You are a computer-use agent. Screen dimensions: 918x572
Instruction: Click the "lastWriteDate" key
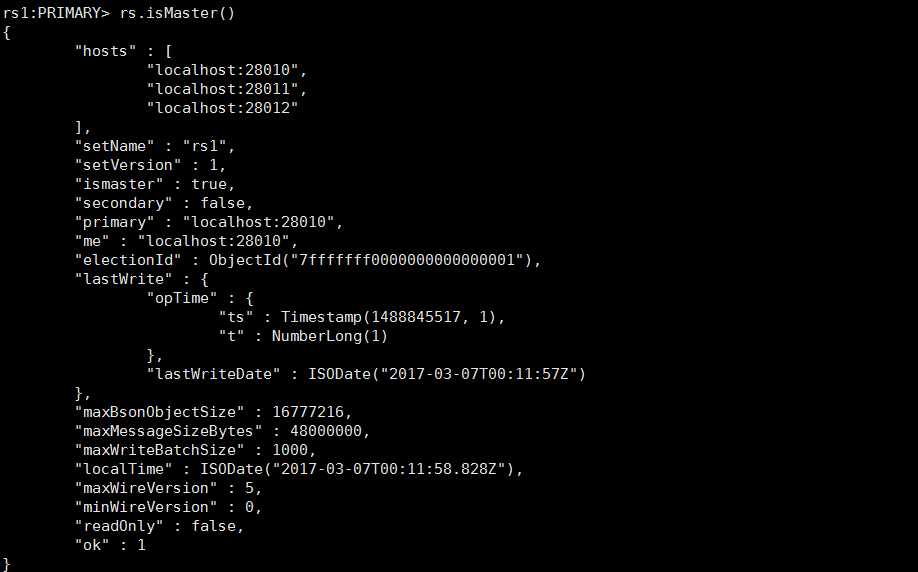tap(212, 374)
